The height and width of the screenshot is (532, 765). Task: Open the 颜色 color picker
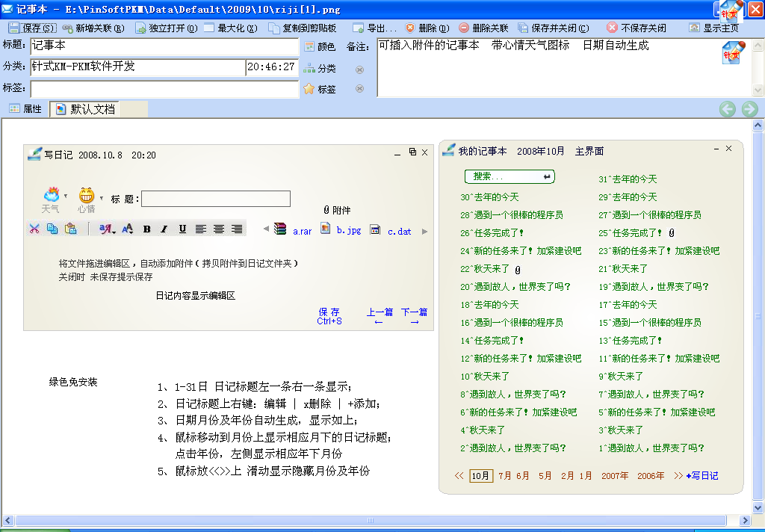coord(320,47)
